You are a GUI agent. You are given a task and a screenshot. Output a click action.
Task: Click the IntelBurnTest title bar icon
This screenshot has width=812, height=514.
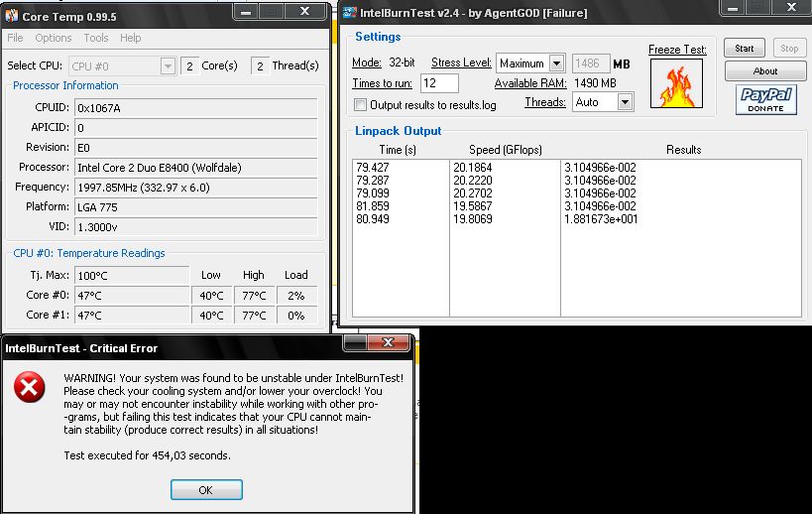click(x=350, y=13)
